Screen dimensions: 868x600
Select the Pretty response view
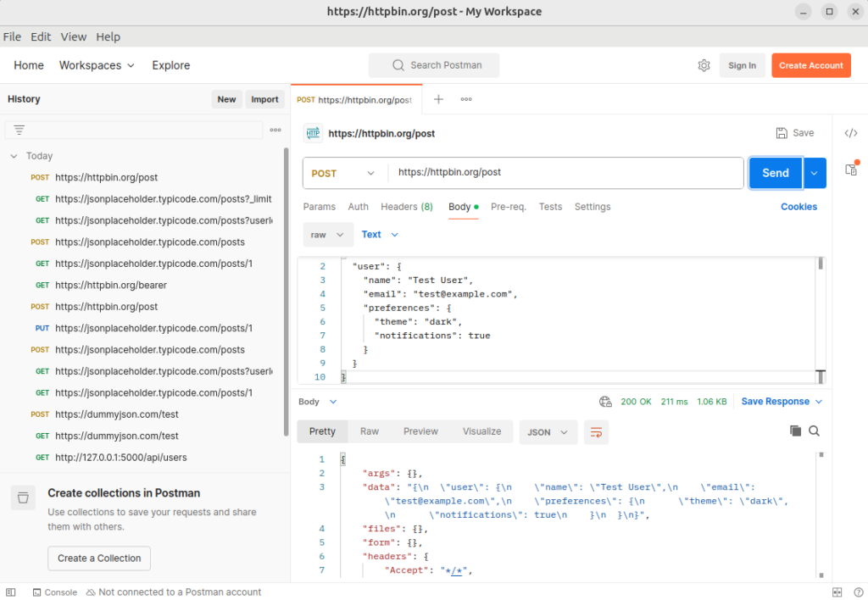[x=322, y=431]
